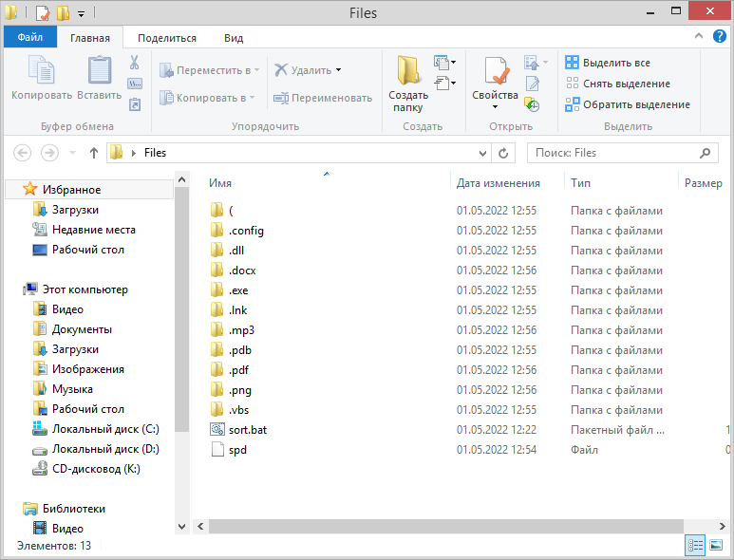Expand the Delete dropdown arrow
734x560 pixels.
pyautogui.click(x=338, y=70)
